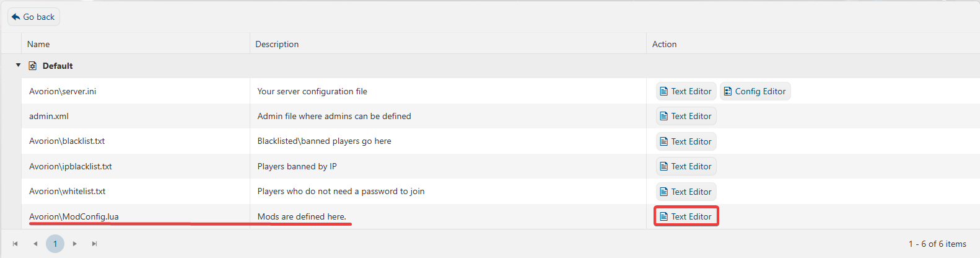Screen dimensions: 980x258
Task: Open Text Editor for Avorion\whitelist.txt
Action: pyautogui.click(x=686, y=192)
